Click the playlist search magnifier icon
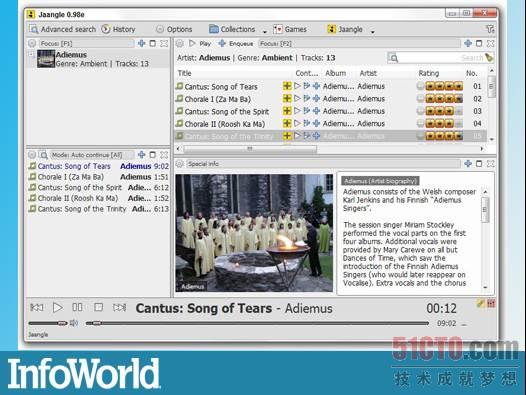Image resolution: width=526 pixels, height=395 pixels. click(44, 155)
